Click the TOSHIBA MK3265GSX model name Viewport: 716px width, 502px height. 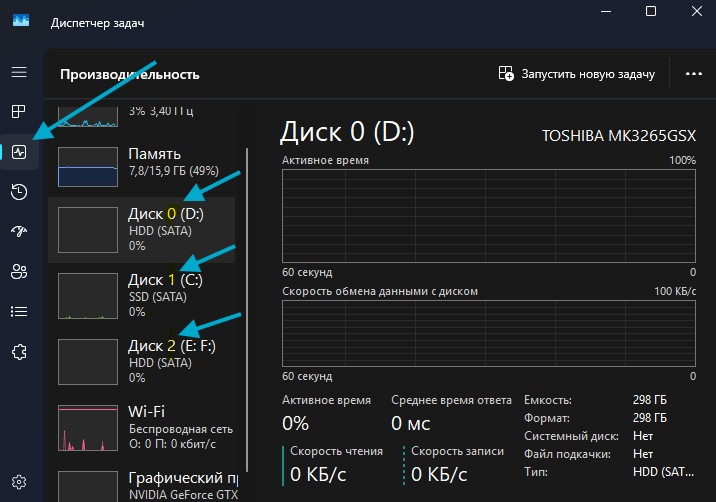click(x=619, y=136)
